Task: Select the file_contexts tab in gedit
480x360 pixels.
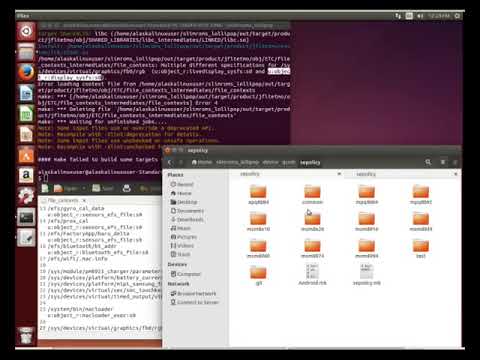Action: pos(63,200)
